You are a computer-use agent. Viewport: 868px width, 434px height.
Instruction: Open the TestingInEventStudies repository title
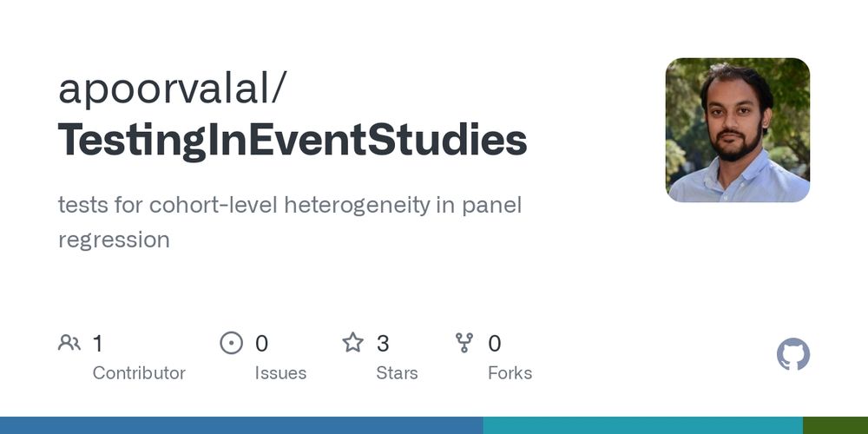click(293, 141)
